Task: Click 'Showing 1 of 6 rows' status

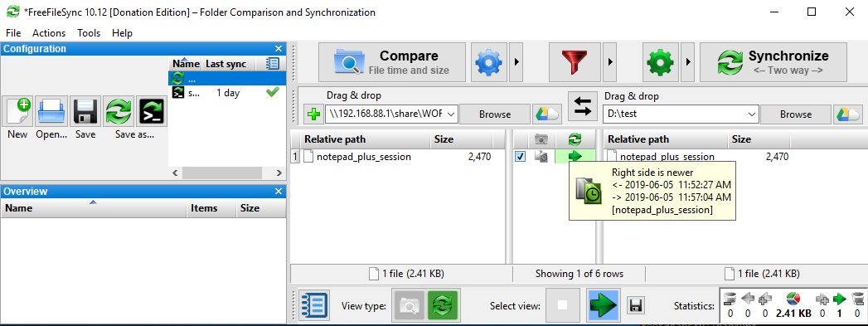Action: (579, 274)
